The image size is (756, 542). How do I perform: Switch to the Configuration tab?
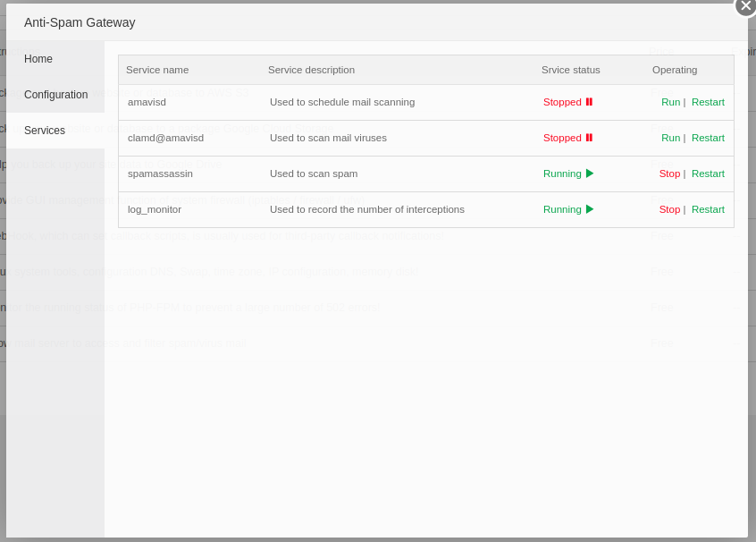click(55, 95)
